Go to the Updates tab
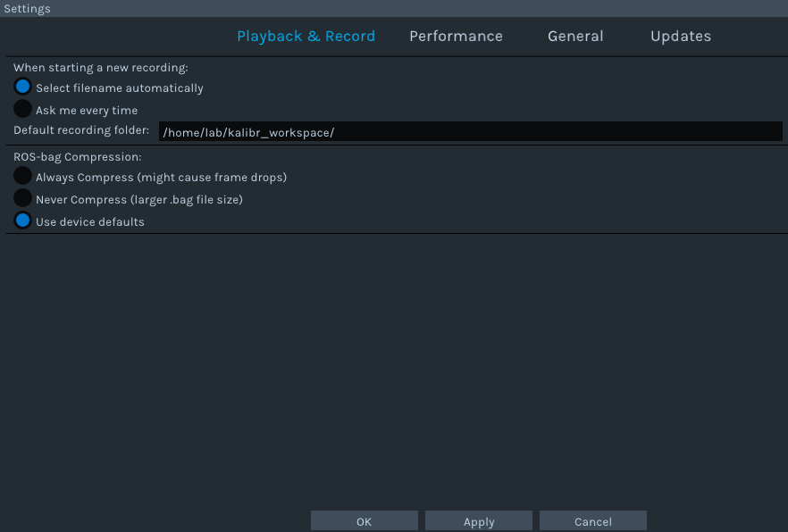788x532 pixels. coord(681,36)
